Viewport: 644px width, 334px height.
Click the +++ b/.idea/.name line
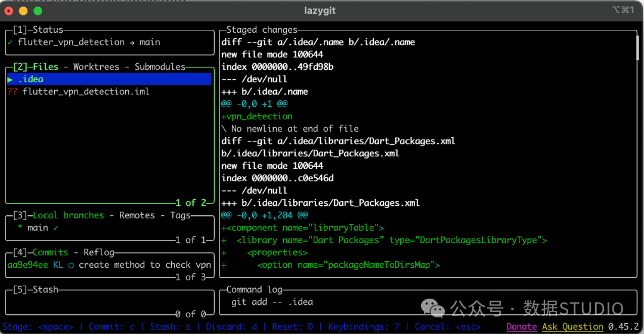point(265,92)
